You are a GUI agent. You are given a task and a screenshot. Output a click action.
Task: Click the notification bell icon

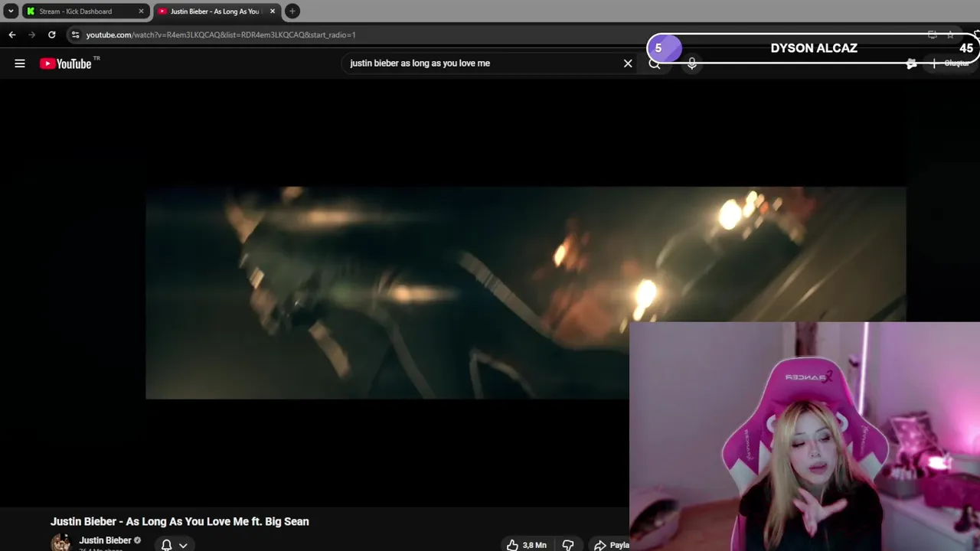pyautogui.click(x=166, y=545)
